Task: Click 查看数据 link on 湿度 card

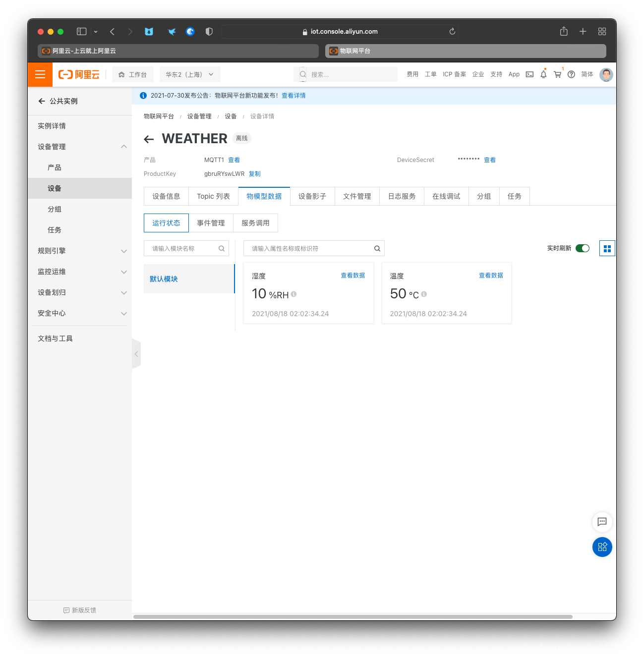Action: (352, 275)
